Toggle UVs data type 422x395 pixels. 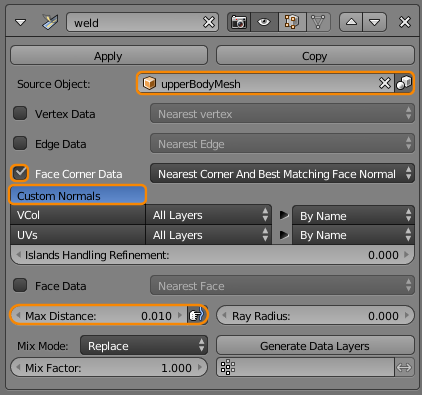[x=78, y=235]
